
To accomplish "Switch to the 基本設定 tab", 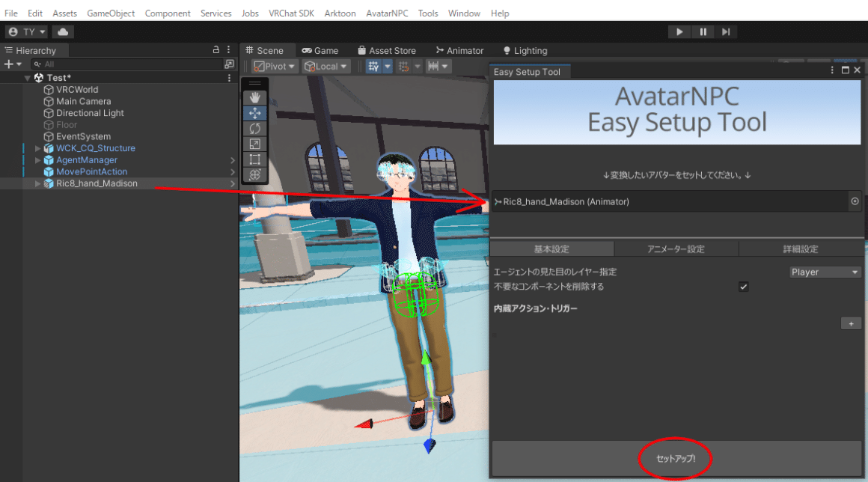I will (x=551, y=249).
